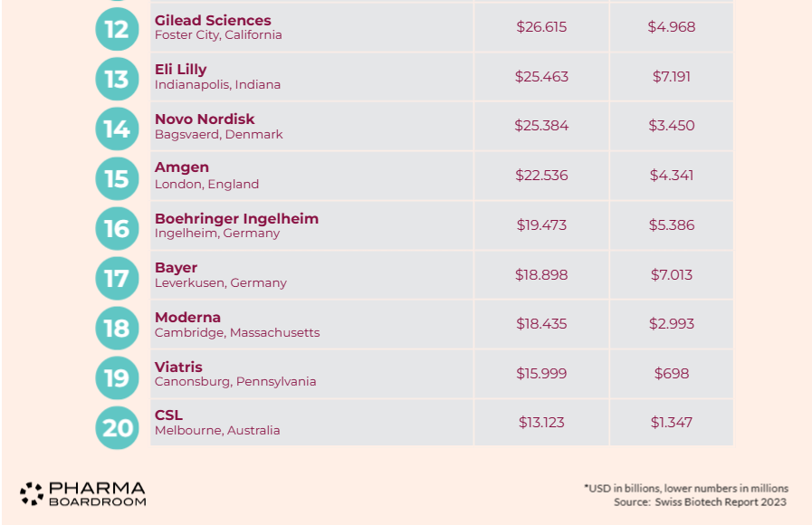Screen dimensions: 812x525
Task: Click the rank 16 teal badge
Action: click(117, 227)
